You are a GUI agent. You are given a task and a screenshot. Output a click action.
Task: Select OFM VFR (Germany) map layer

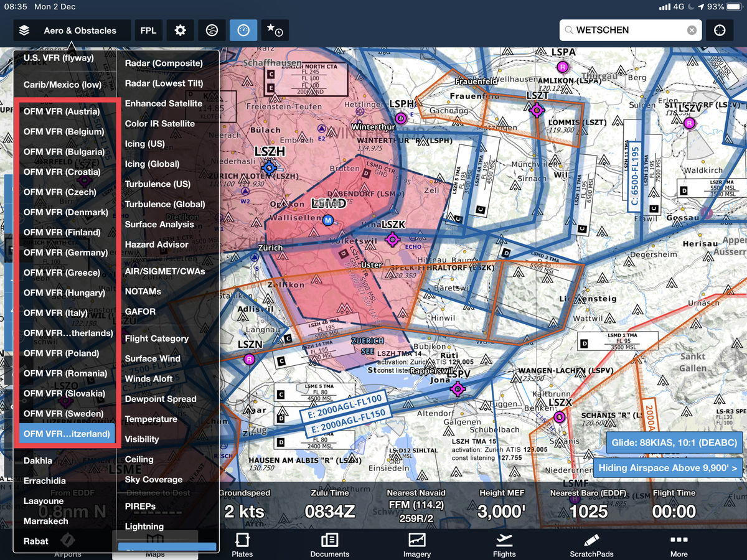pos(66,253)
